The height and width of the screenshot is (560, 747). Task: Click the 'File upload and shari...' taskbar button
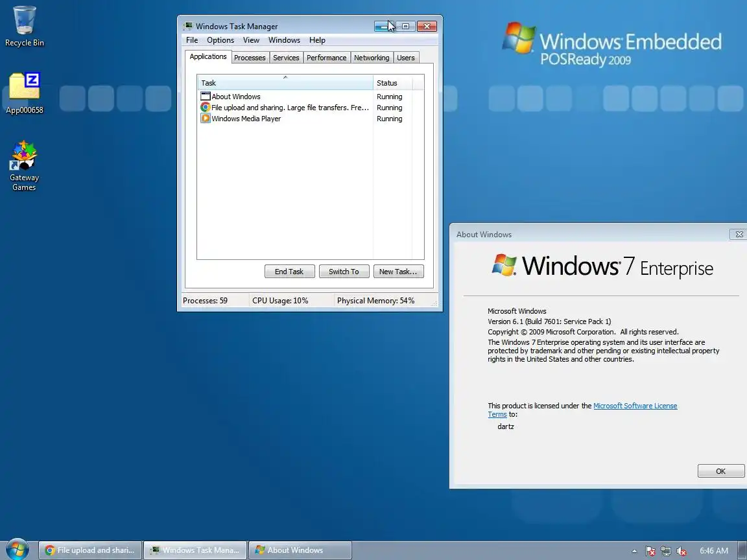coord(90,550)
